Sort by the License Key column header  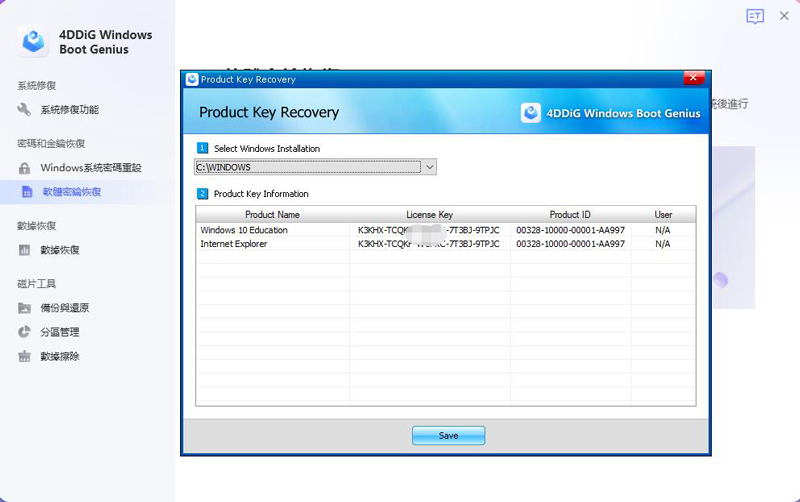click(x=429, y=214)
